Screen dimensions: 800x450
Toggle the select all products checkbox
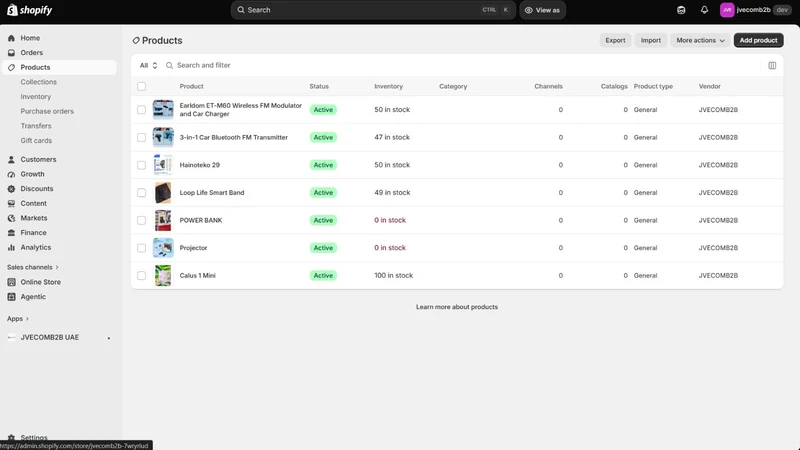pyautogui.click(x=141, y=86)
